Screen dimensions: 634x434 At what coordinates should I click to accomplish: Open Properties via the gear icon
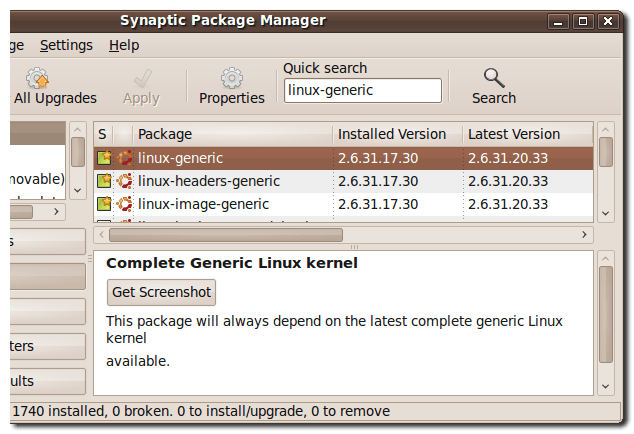231,78
